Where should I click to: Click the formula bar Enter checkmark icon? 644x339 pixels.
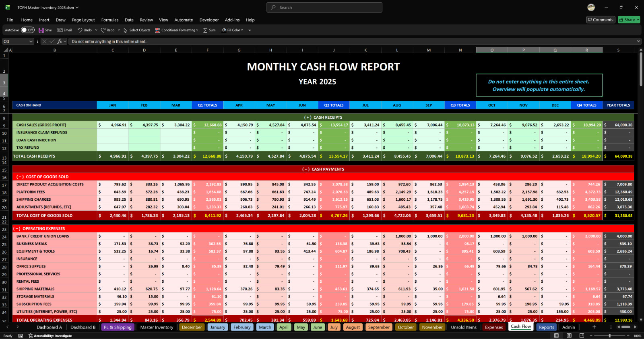click(x=52, y=41)
